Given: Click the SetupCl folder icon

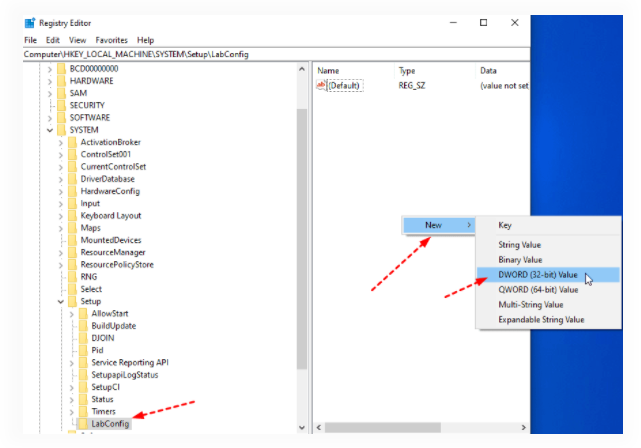Looking at the screenshot, I should 83,387.
